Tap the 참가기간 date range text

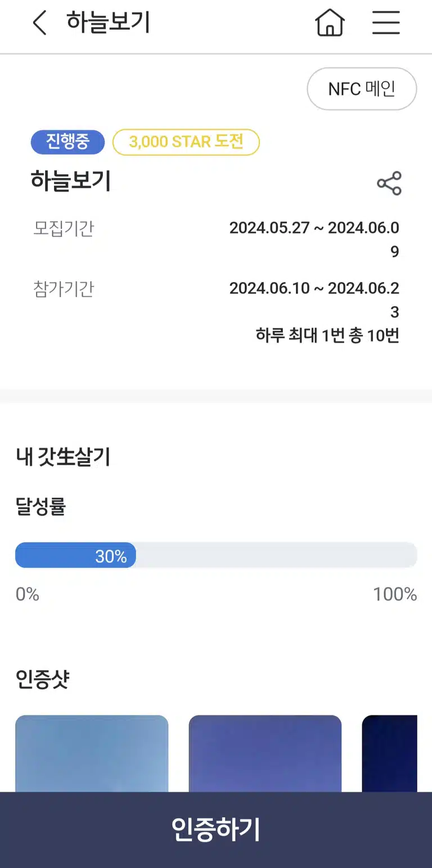pos(314,299)
